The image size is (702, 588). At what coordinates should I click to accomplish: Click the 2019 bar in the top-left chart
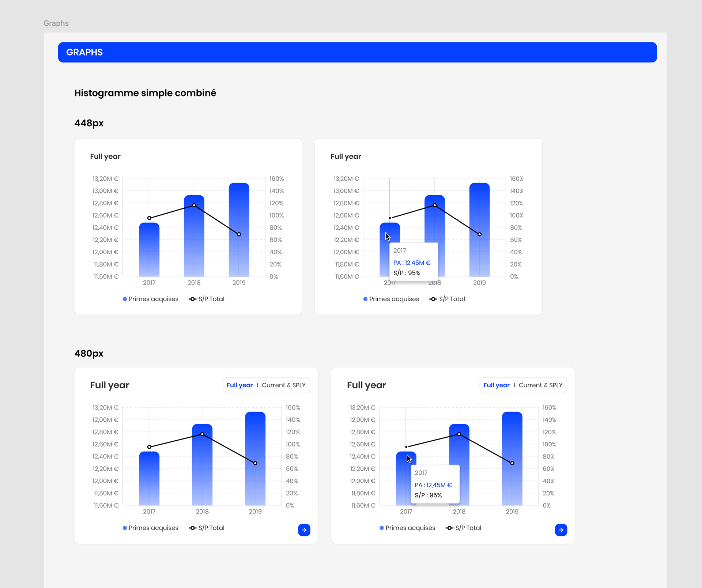pos(239,256)
